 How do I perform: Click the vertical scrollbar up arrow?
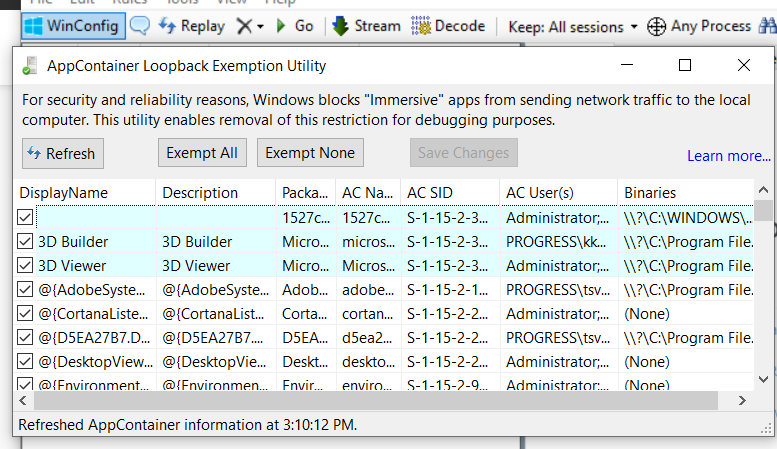(764, 190)
